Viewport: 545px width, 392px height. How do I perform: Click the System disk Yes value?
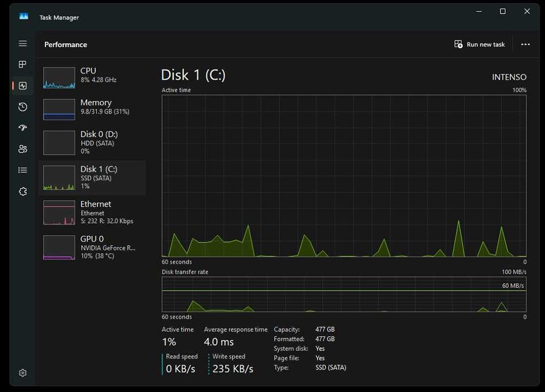point(320,348)
